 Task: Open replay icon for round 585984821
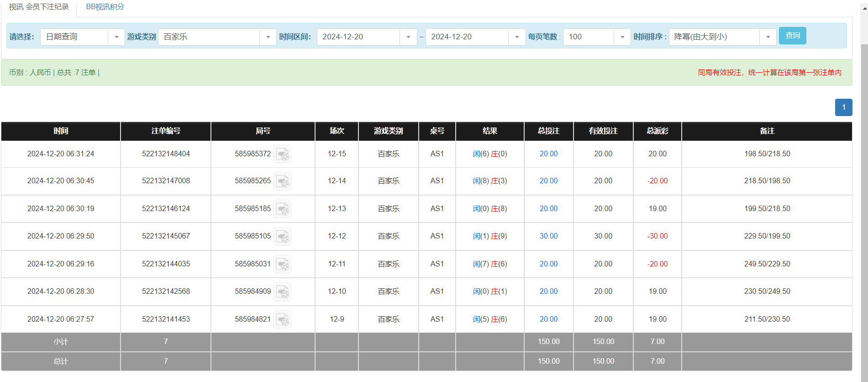[x=282, y=320]
